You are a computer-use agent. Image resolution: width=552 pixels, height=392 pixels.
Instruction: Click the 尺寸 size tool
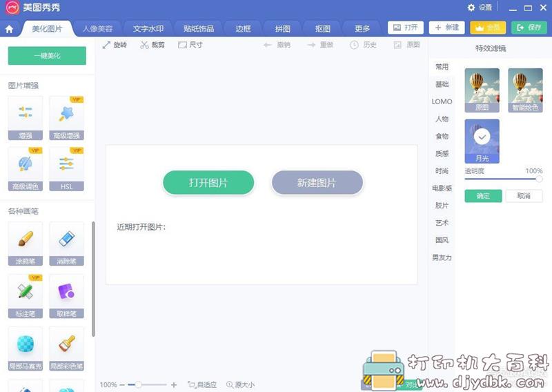(190, 45)
